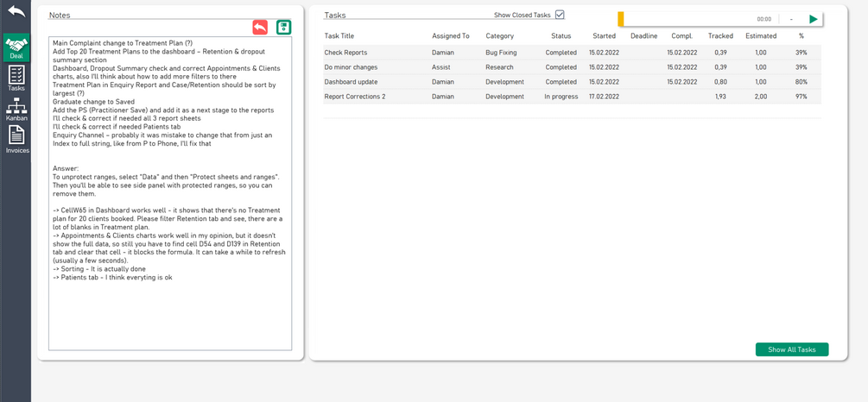Viewport: 868px width, 402px height.
Task: Click the 80% progress value
Action: coord(801,82)
